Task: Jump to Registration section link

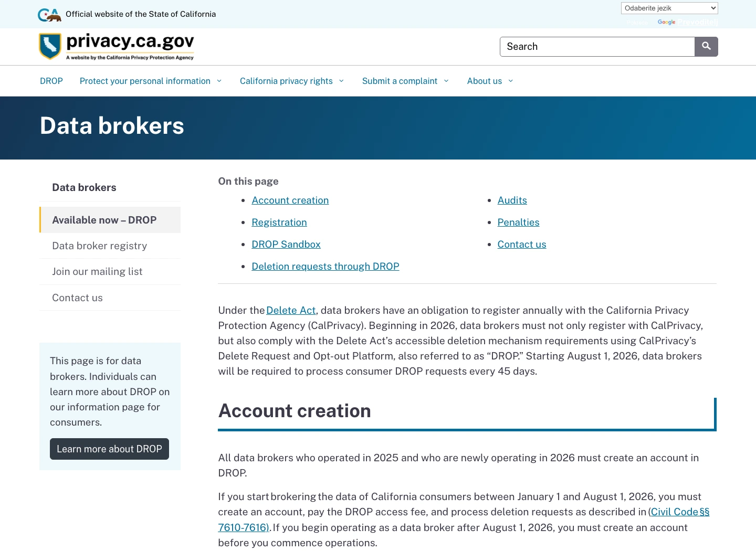Action: 279,222
